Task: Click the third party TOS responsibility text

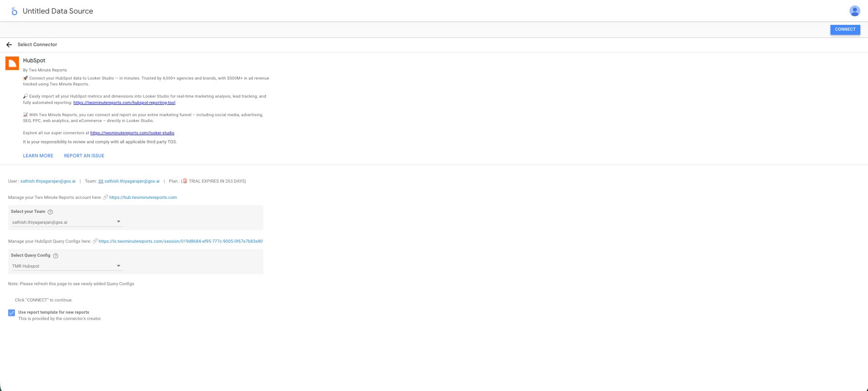Action: click(100, 142)
